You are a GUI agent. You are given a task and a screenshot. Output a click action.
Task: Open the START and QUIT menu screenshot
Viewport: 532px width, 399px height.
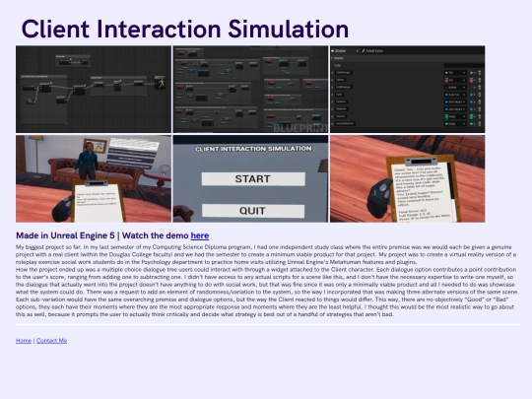pos(251,178)
